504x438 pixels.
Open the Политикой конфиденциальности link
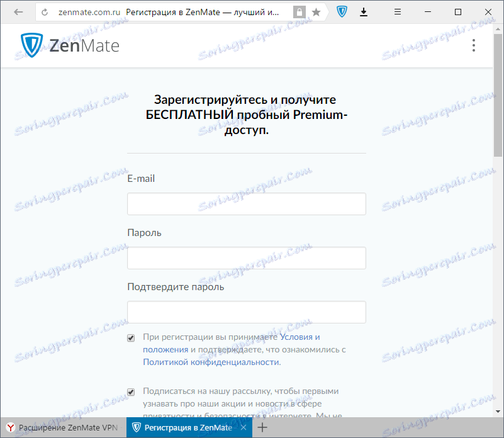click(211, 362)
